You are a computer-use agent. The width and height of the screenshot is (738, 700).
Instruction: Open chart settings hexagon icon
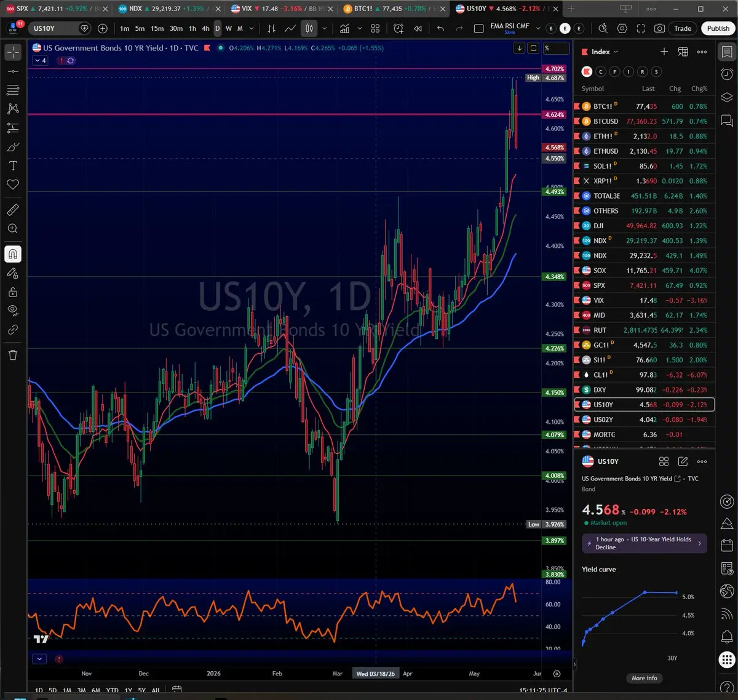622,28
